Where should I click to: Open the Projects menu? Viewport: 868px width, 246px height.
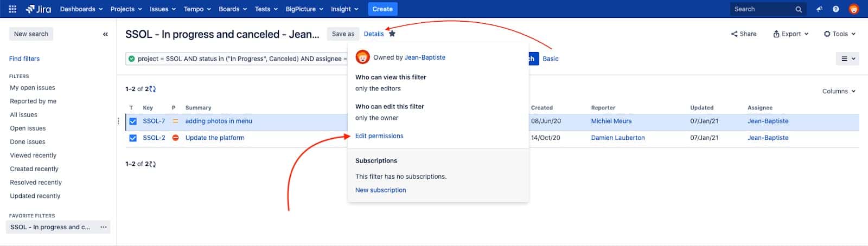pyautogui.click(x=126, y=9)
